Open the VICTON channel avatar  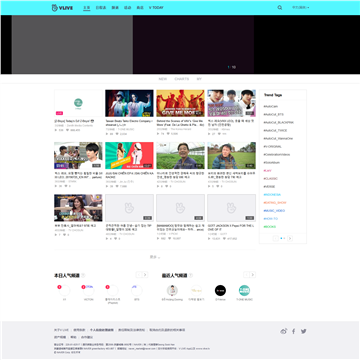pos(88,290)
